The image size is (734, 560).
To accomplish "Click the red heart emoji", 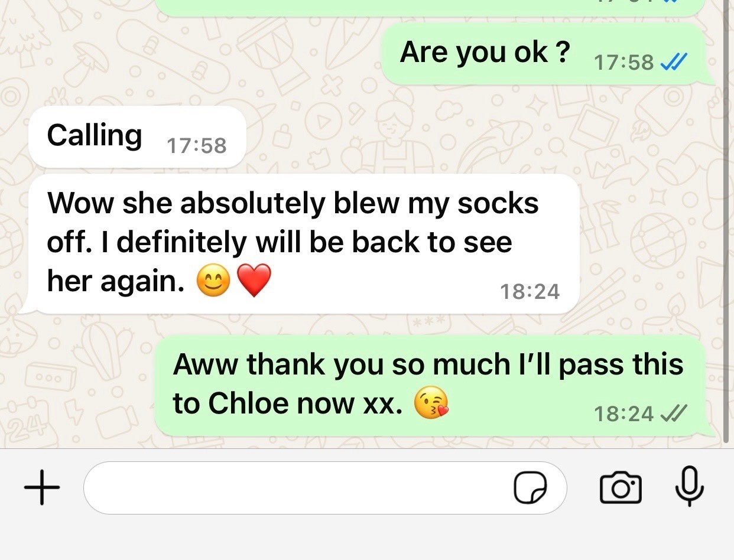I will [x=254, y=281].
